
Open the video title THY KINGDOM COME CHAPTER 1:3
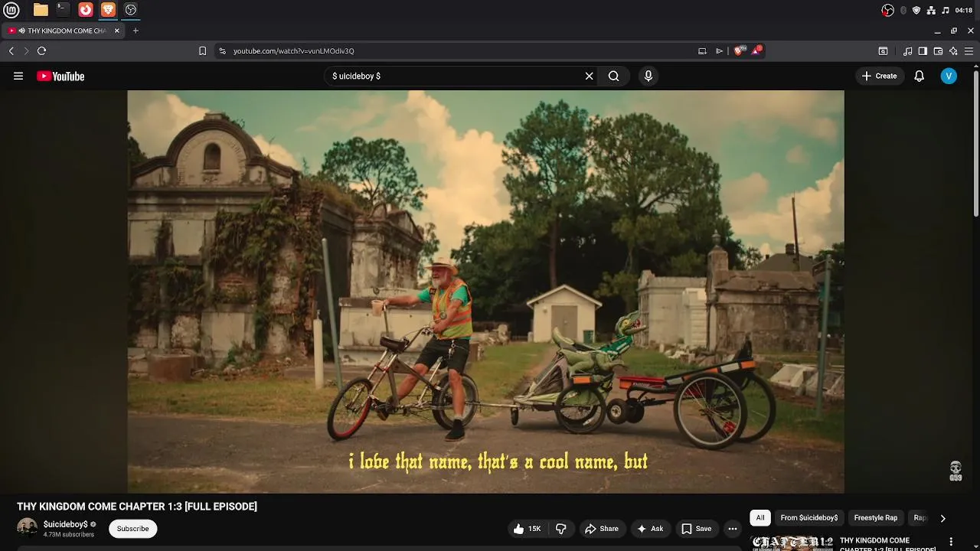(137, 507)
